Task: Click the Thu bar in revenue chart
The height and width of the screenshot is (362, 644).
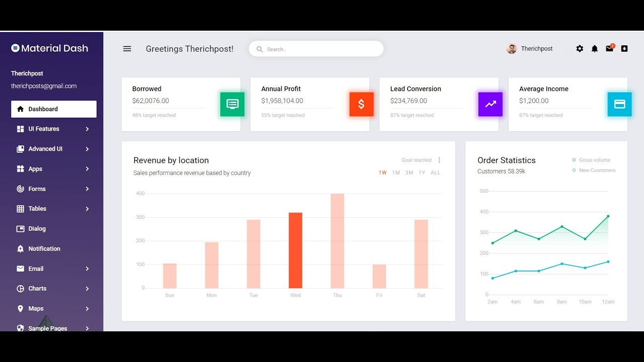Action: click(x=338, y=241)
